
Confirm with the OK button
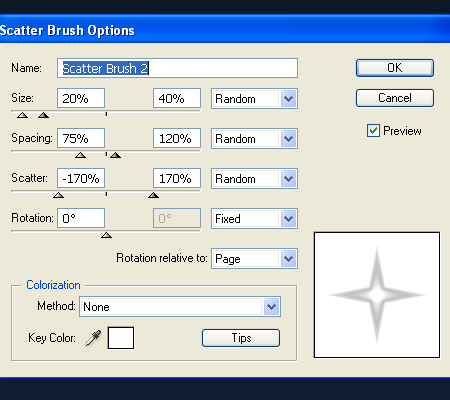395,68
